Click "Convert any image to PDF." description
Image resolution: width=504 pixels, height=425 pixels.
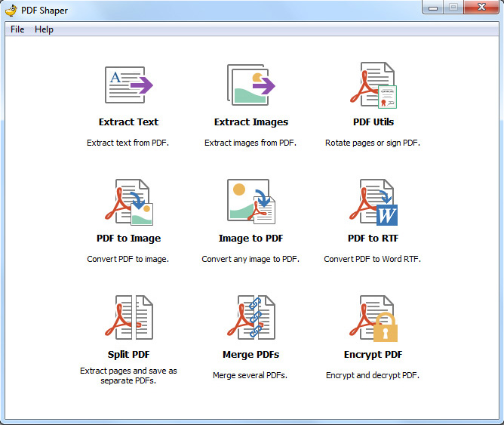(x=250, y=259)
